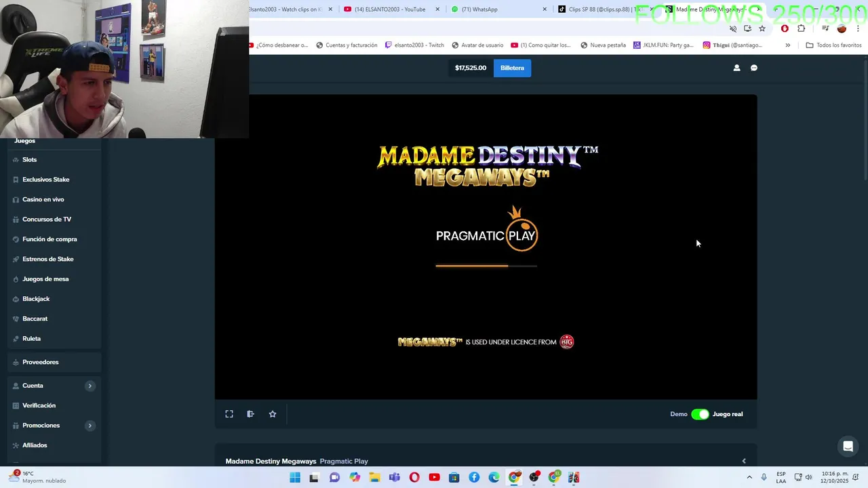Open Afiliados in the sidebar

click(54, 445)
